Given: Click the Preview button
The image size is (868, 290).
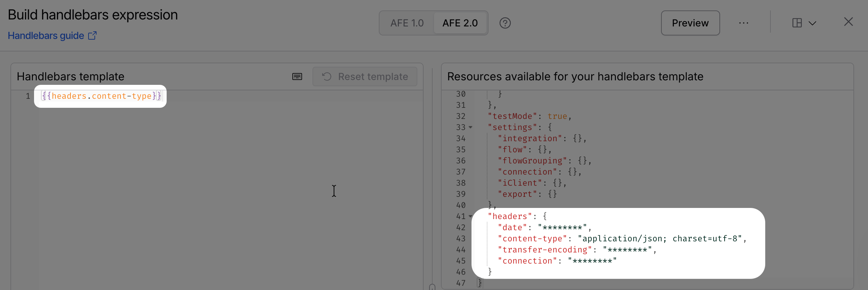Looking at the screenshot, I should click(690, 23).
